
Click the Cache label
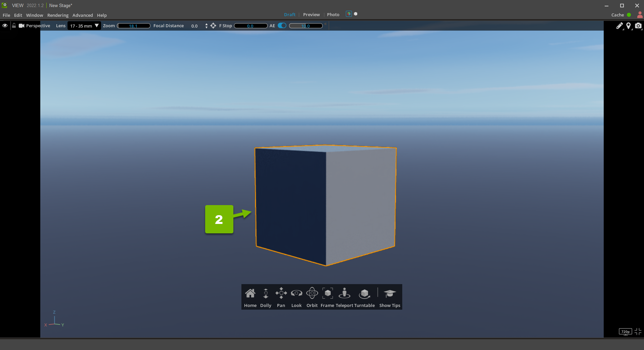(617, 15)
